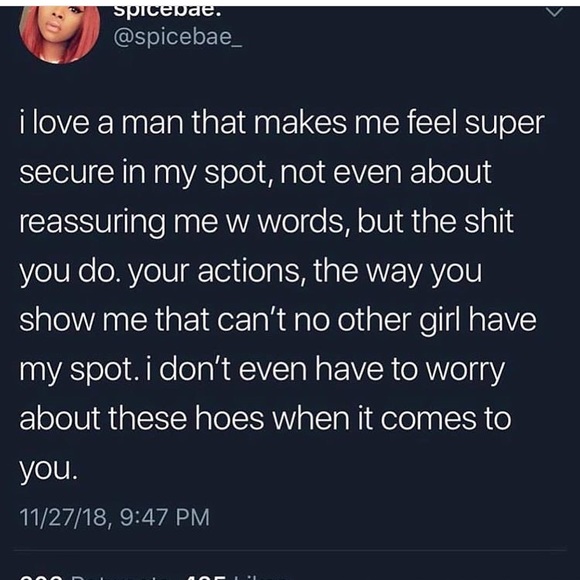
Task: Open the tweet options chevron menu
Action: coord(554,13)
